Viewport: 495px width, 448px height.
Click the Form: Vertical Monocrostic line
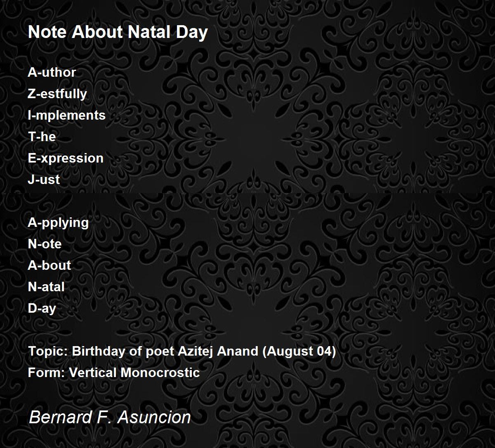[x=114, y=373]
